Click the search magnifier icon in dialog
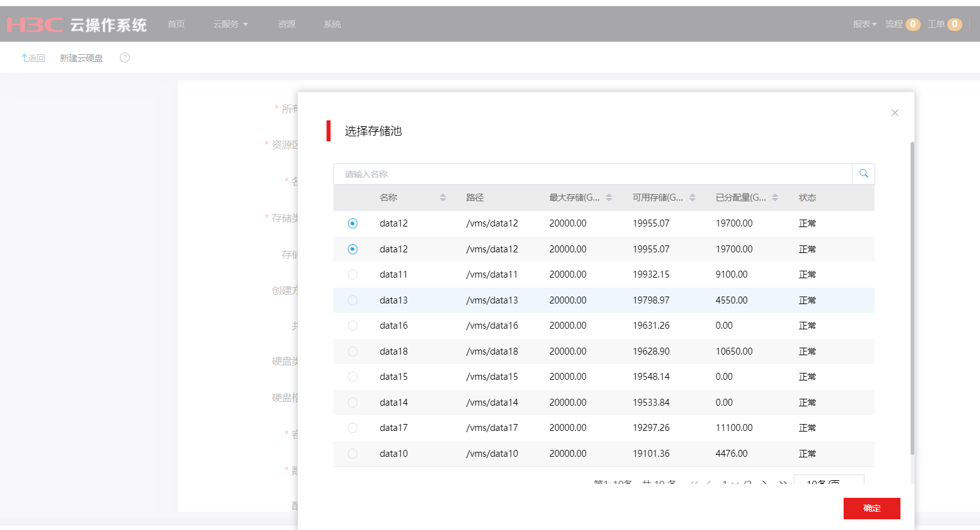This screenshot has height=530, width=980. 863,174
